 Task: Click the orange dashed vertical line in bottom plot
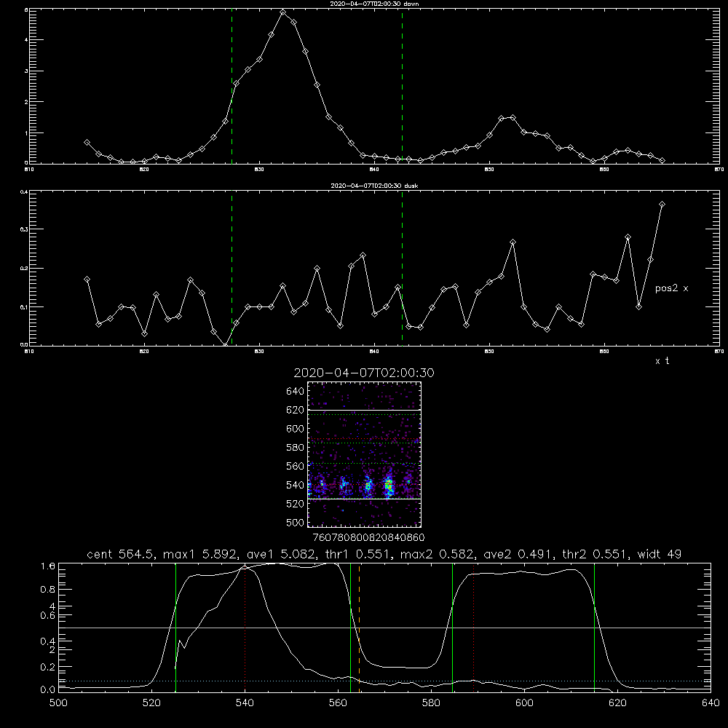(x=360, y=628)
